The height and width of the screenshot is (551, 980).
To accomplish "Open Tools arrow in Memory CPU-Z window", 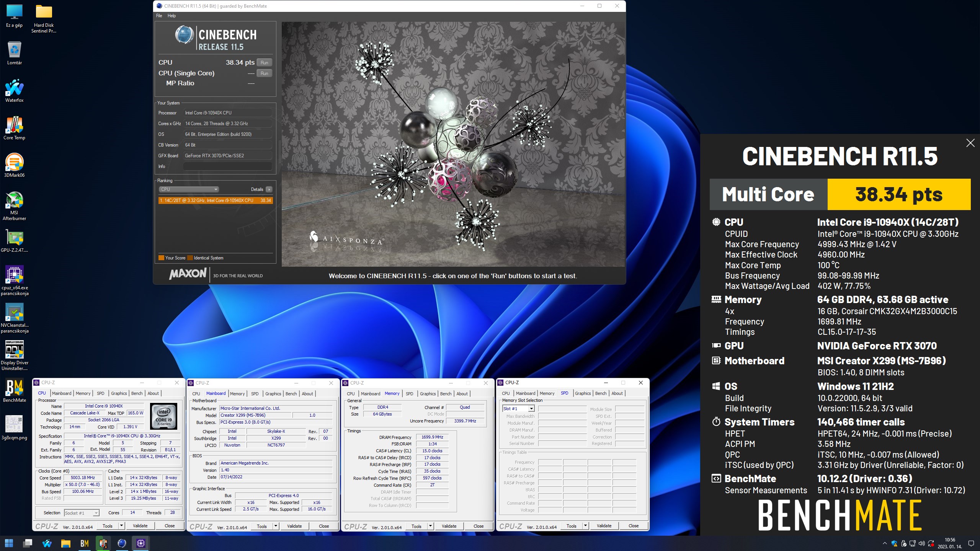I will click(x=430, y=526).
